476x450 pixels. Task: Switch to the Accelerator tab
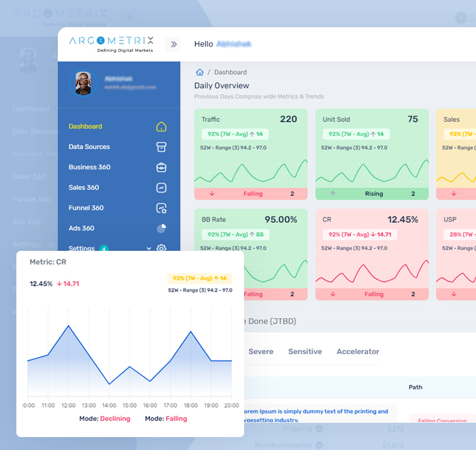[x=358, y=351]
